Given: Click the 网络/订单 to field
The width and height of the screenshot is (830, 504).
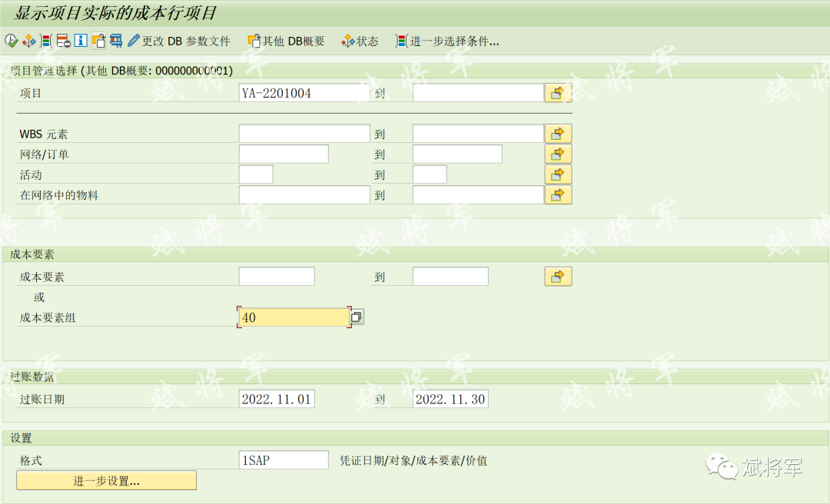Looking at the screenshot, I should [457, 154].
